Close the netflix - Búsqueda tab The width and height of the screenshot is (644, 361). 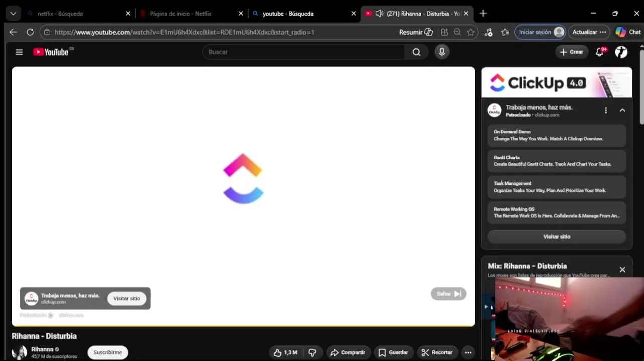pyautogui.click(x=128, y=14)
